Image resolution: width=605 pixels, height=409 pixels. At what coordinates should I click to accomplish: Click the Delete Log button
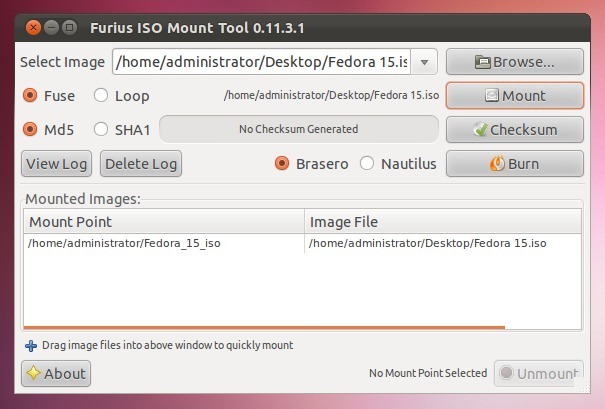point(141,164)
